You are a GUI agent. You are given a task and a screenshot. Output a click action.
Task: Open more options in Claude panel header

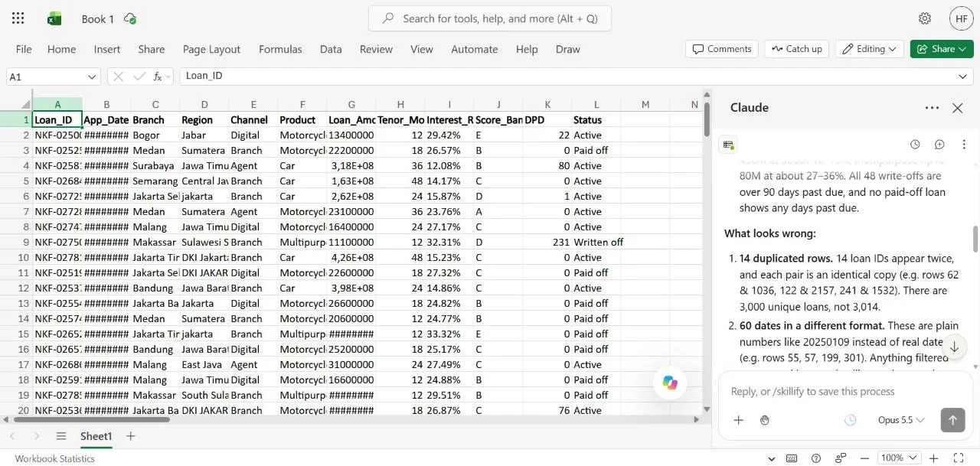click(x=932, y=108)
